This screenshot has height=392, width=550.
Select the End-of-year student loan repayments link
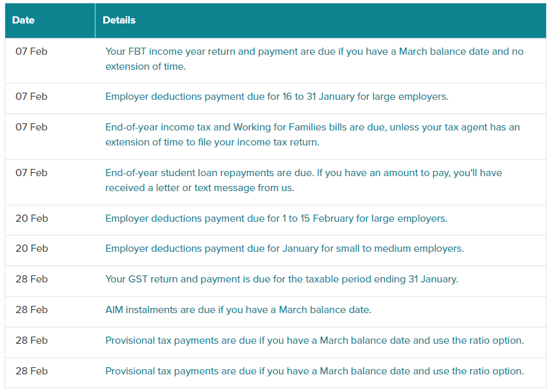pyautogui.click(x=303, y=173)
